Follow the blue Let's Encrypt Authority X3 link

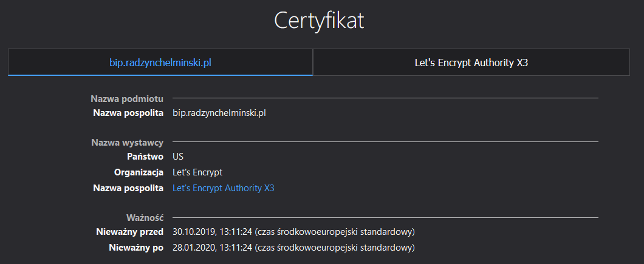[224, 188]
